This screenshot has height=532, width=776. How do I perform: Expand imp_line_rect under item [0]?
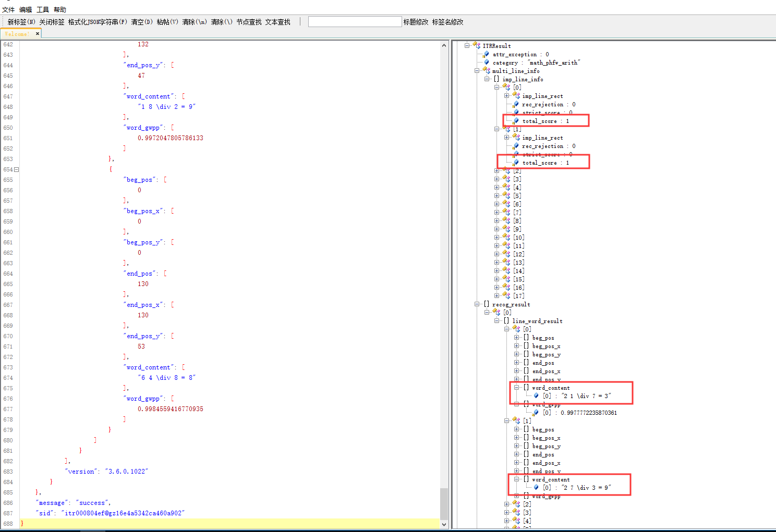(x=507, y=96)
